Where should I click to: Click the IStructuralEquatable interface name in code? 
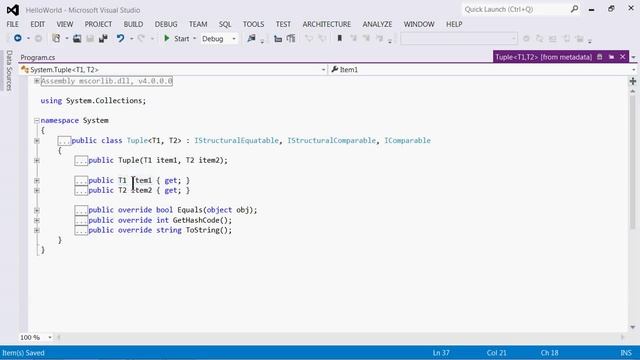pos(237,140)
